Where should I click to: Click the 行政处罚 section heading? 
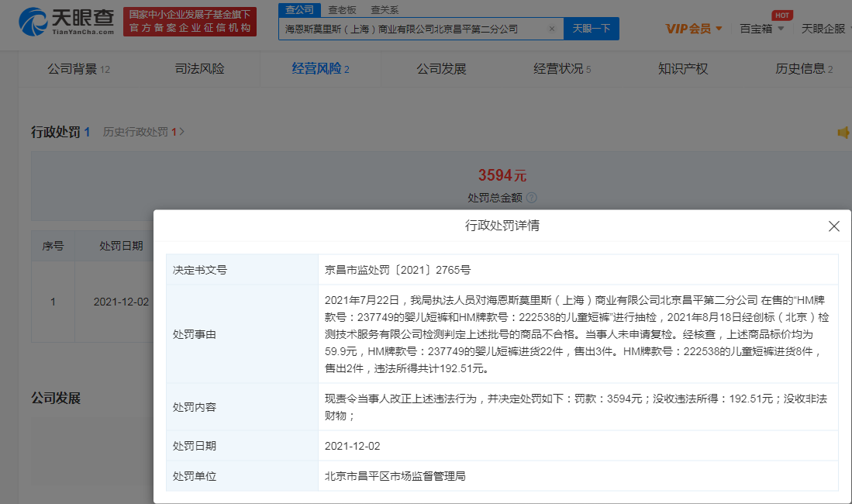click(x=55, y=132)
